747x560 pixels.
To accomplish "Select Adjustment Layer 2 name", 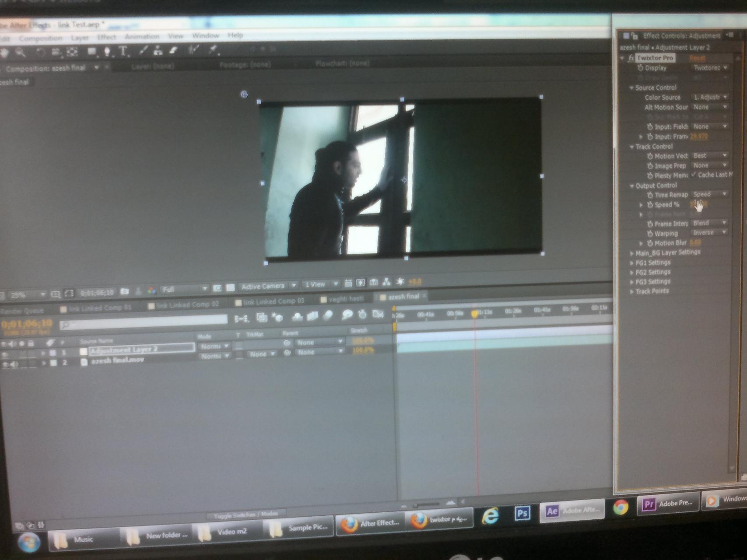I will [x=123, y=350].
